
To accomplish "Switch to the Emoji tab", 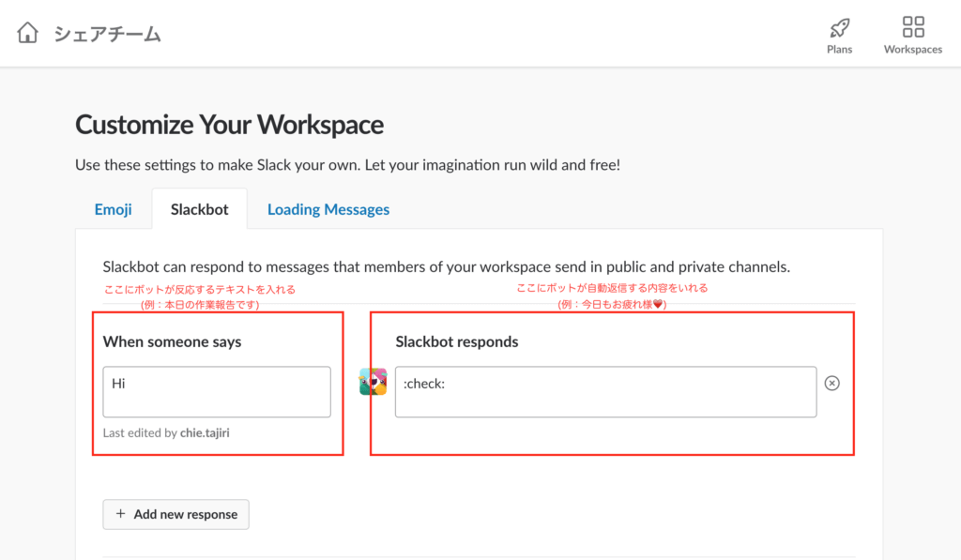I will pos(113,209).
